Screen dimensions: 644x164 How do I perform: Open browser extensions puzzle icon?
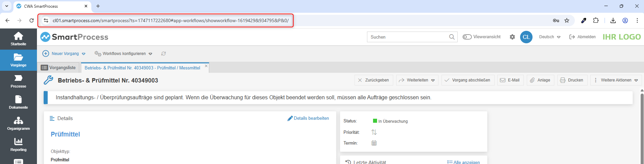[596, 20]
